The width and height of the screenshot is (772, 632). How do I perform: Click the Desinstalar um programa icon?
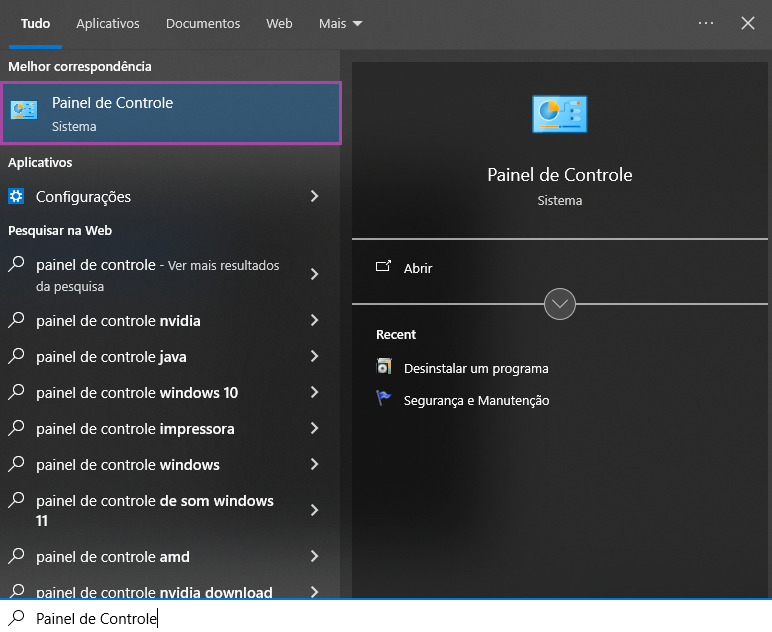pyautogui.click(x=384, y=367)
